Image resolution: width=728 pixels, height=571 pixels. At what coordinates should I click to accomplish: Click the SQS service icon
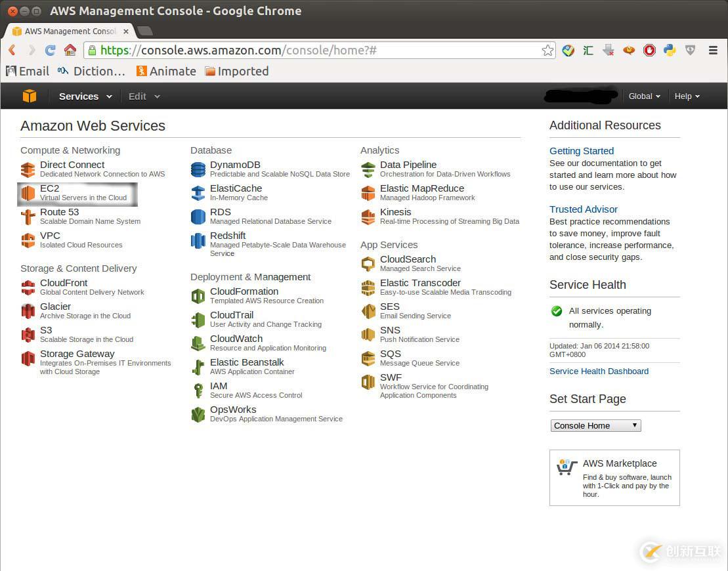coord(368,358)
